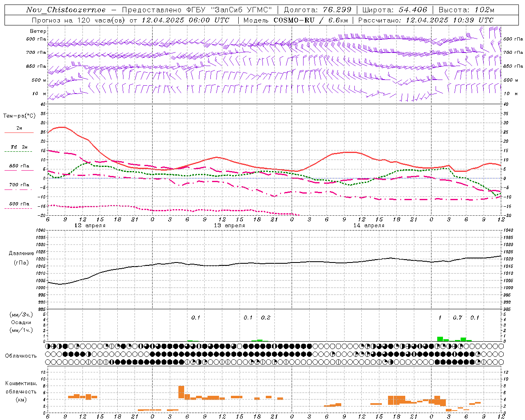The width and height of the screenshot is (525, 420).
Task: Click the '0.2' precipitation value
Action: pyautogui.click(x=266, y=318)
